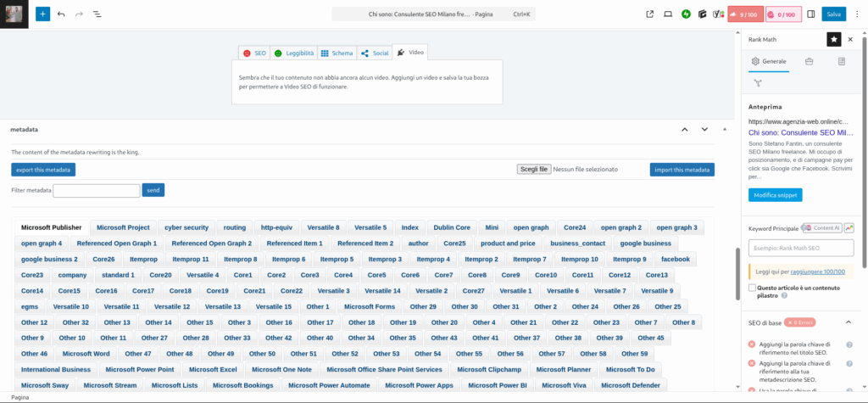Switch to the SEO tab
Screen dimensions: 868x403
coord(254,53)
